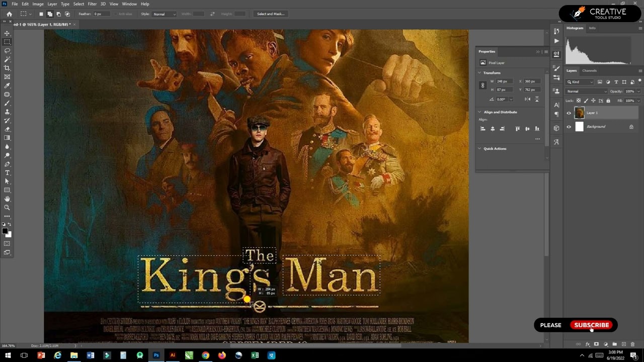This screenshot has width=644, height=362.
Task: Select the Pen tool
Action: coord(7,164)
